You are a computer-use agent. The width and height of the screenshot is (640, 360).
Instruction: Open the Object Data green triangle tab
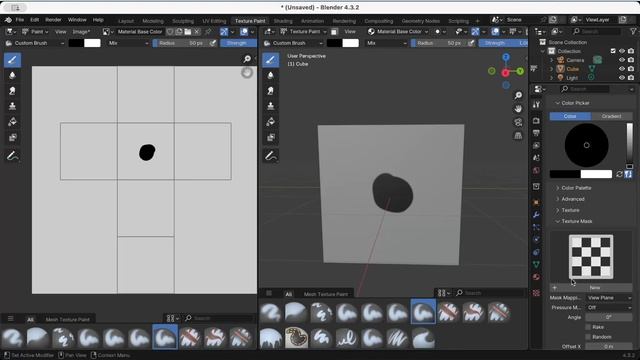click(x=536, y=264)
